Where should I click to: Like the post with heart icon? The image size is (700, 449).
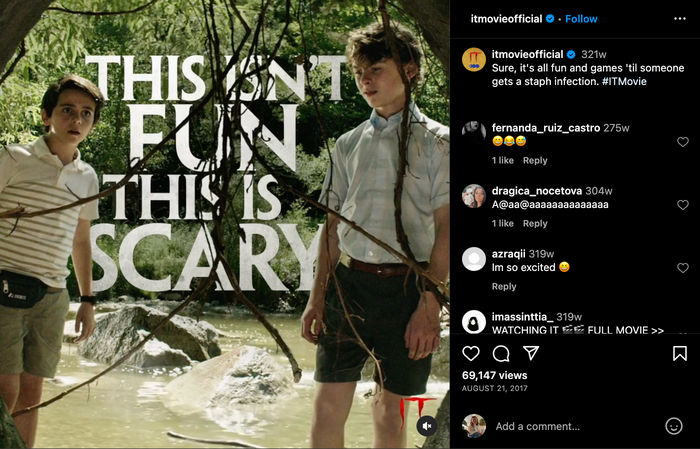(471, 353)
